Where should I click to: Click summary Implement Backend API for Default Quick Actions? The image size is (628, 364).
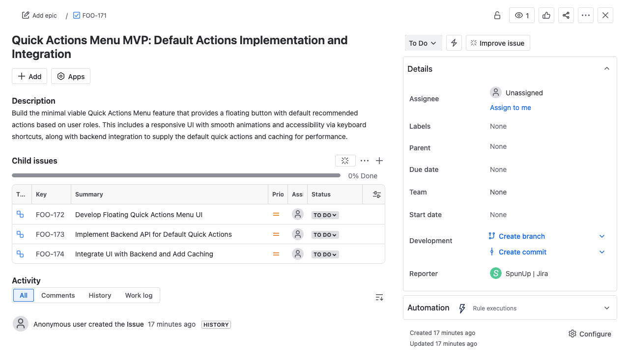tap(153, 234)
